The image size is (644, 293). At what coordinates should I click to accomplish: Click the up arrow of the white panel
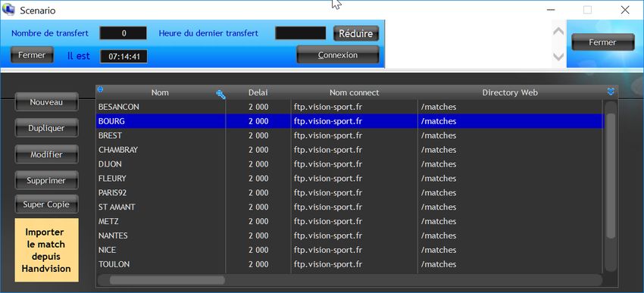558,32
